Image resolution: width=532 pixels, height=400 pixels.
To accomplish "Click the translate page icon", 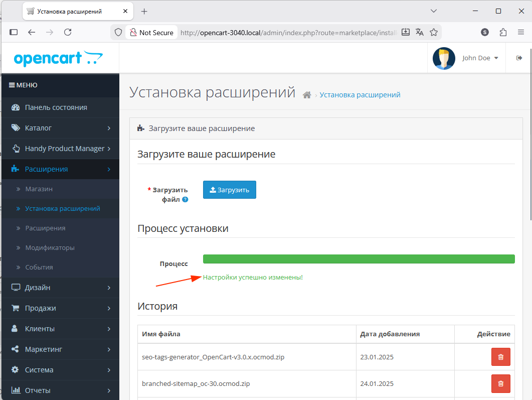I will (x=420, y=32).
